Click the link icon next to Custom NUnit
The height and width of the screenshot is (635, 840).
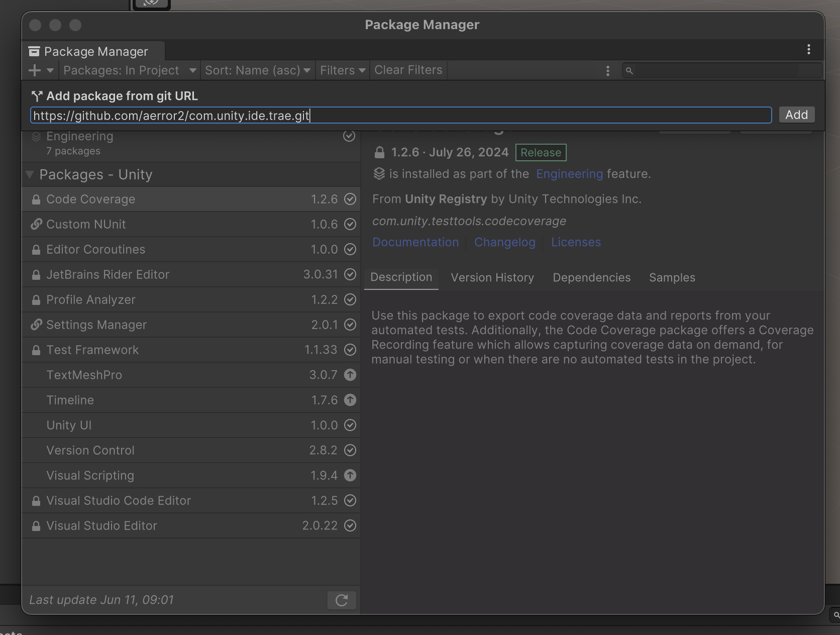click(36, 224)
